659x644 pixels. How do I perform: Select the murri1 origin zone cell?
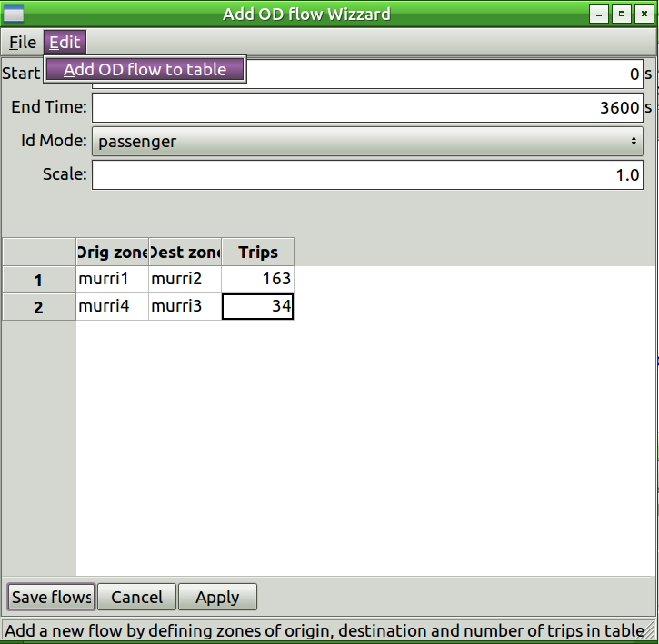click(112, 280)
